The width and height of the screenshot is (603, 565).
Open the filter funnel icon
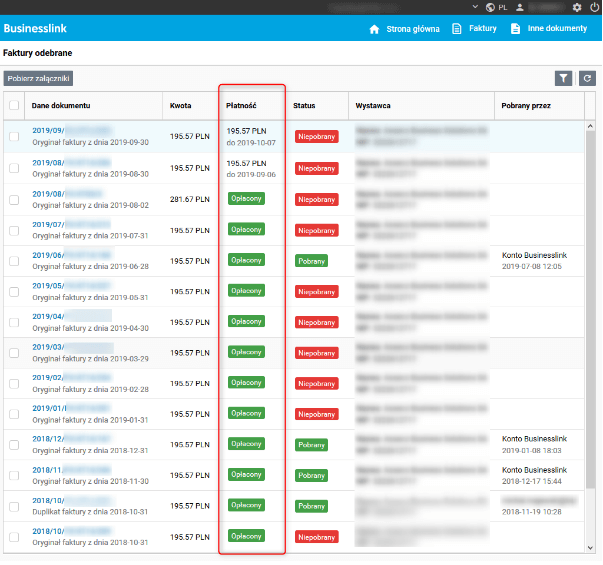pos(563,78)
